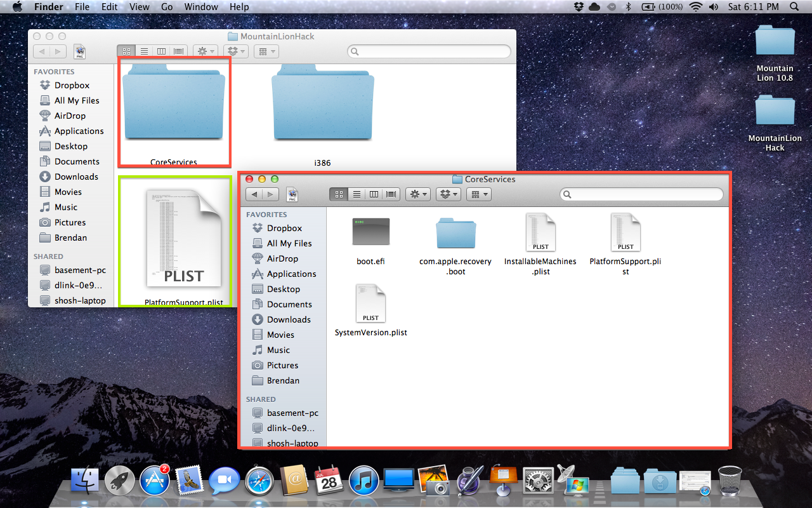Select CoreServices folder in MountainLionHack window

pyautogui.click(x=173, y=104)
